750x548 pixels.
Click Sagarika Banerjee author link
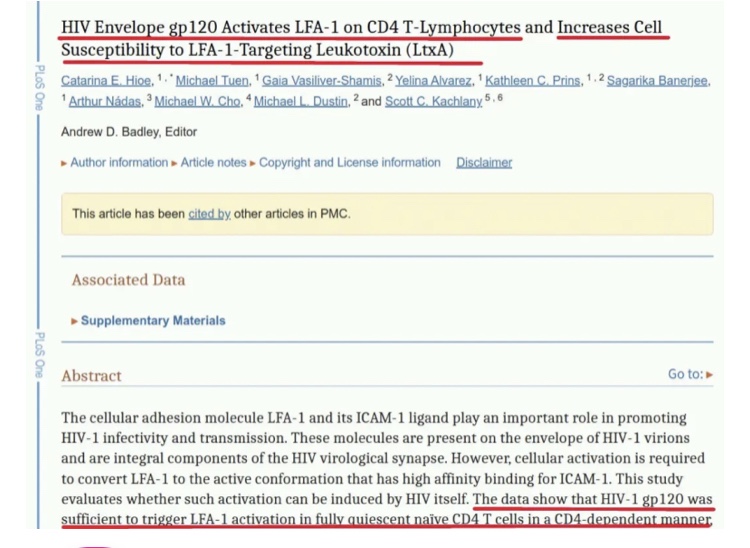point(658,81)
